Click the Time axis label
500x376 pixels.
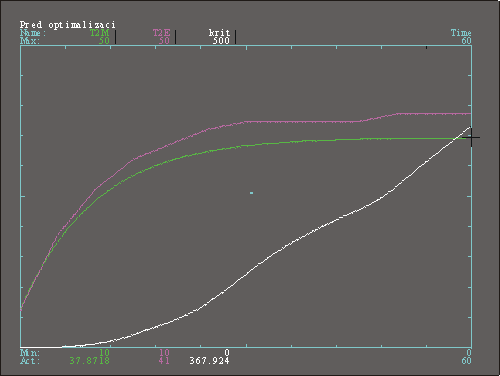coord(461,33)
